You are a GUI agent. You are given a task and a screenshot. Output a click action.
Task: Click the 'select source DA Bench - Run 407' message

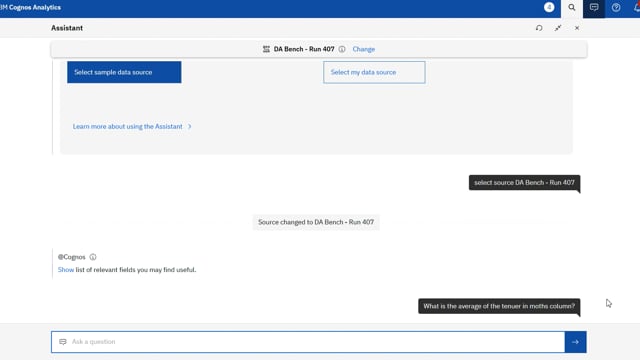point(524,182)
